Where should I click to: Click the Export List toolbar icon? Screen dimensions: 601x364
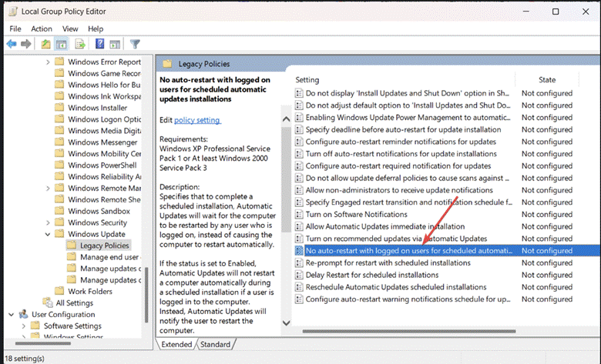80,44
